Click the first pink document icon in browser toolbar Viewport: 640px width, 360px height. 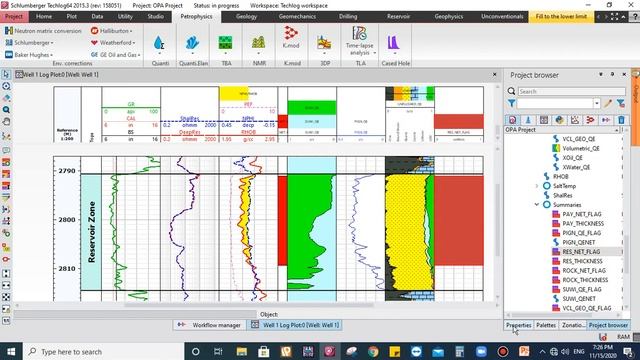pyautogui.click(x=512, y=120)
